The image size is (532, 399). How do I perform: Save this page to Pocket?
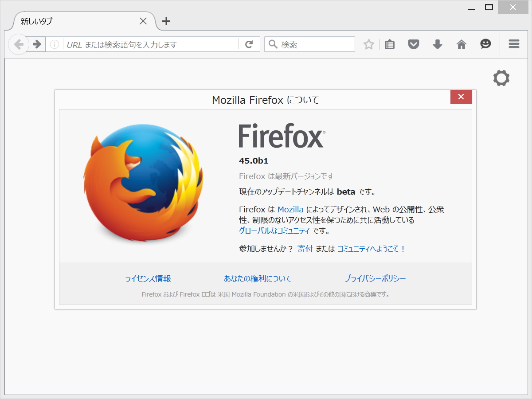pyautogui.click(x=413, y=44)
